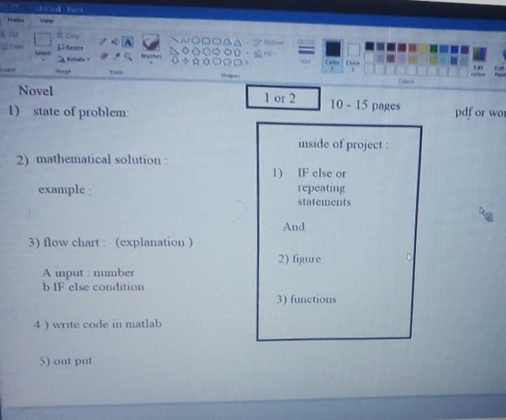Select Color 1 foreground box
The image size is (506, 420).
click(332, 55)
